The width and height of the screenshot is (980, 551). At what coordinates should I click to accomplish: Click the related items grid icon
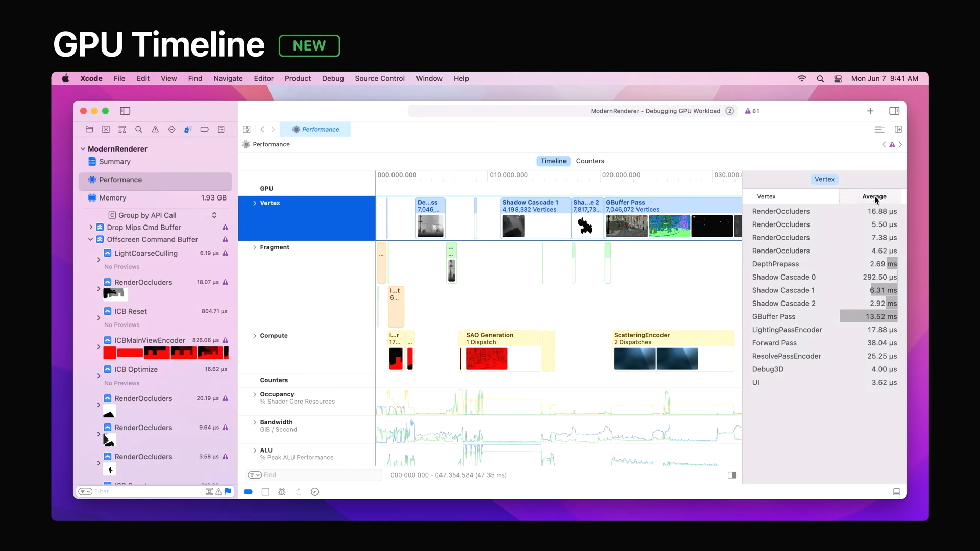point(247,130)
